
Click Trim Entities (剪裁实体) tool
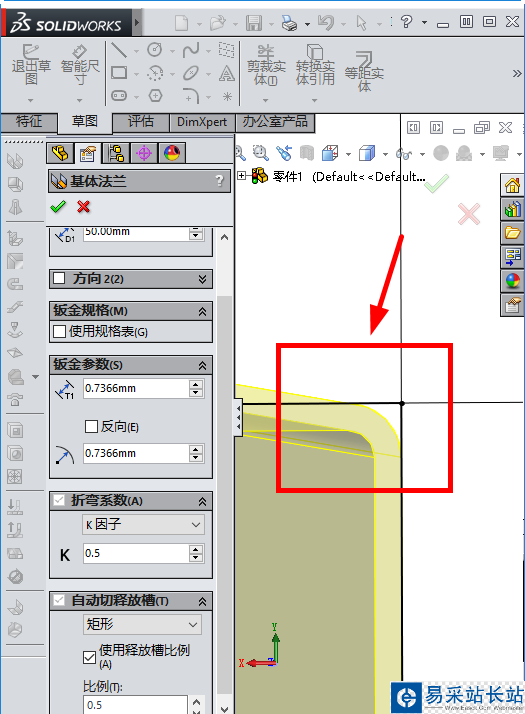(x=266, y=65)
